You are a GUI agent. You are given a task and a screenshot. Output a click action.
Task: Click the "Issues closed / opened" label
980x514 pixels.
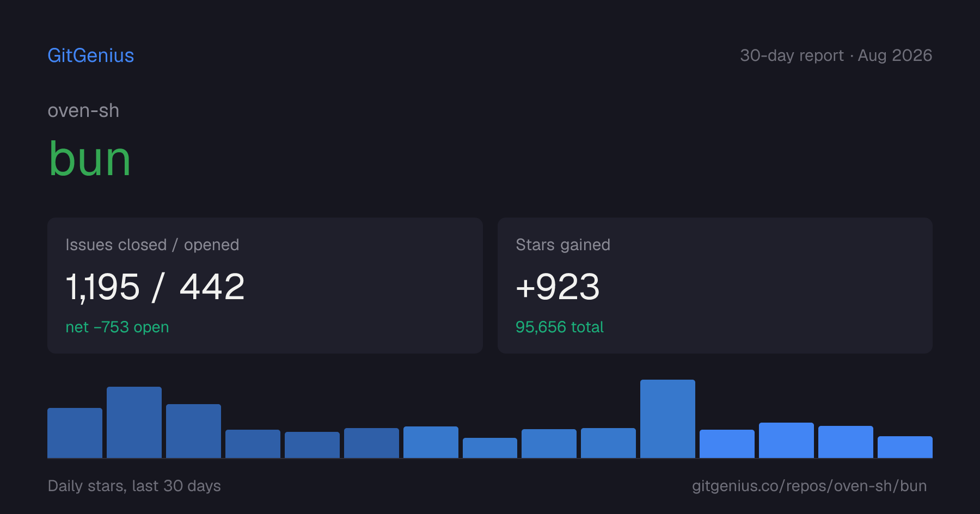coord(152,245)
